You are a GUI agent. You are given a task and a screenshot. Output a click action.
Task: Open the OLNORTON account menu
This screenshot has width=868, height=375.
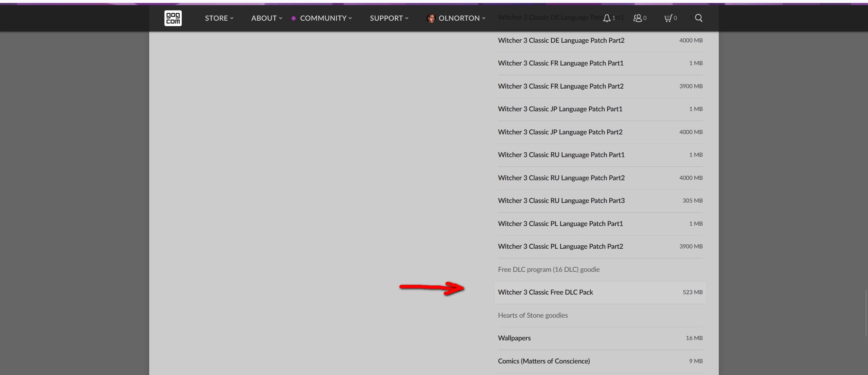point(462,18)
